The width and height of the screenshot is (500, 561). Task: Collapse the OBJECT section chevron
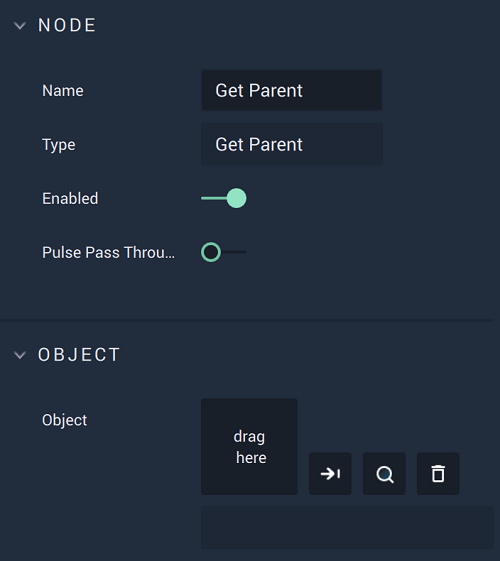(20, 355)
